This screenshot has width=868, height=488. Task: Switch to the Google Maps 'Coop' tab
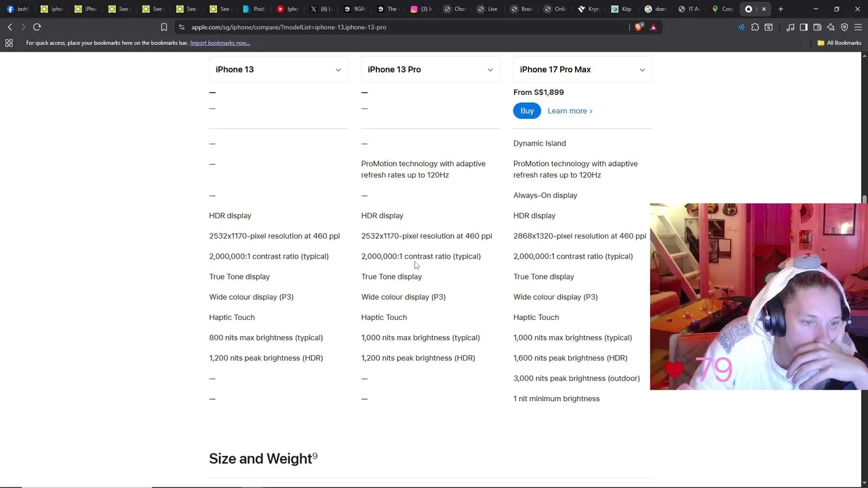point(723,9)
